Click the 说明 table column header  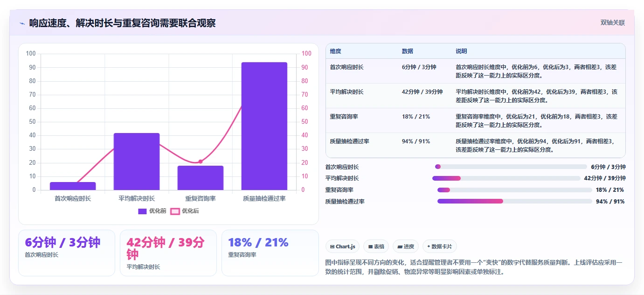(x=461, y=51)
